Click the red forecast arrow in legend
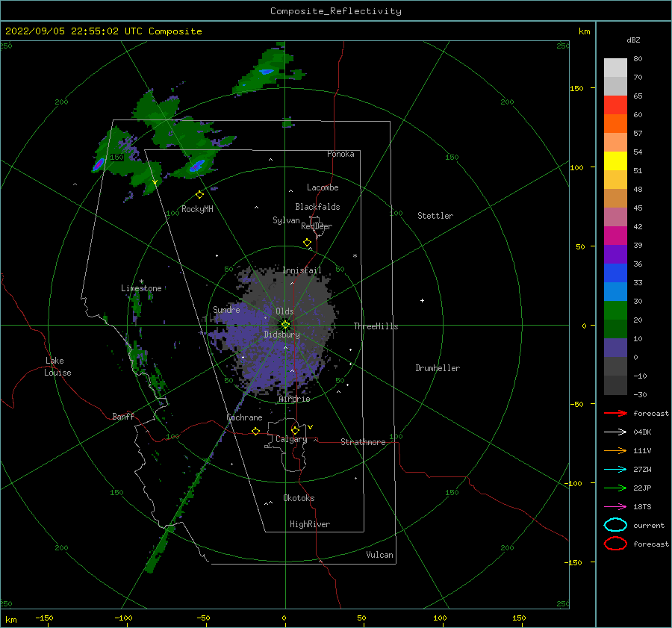The height and width of the screenshot is (628, 672). click(x=615, y=413)
